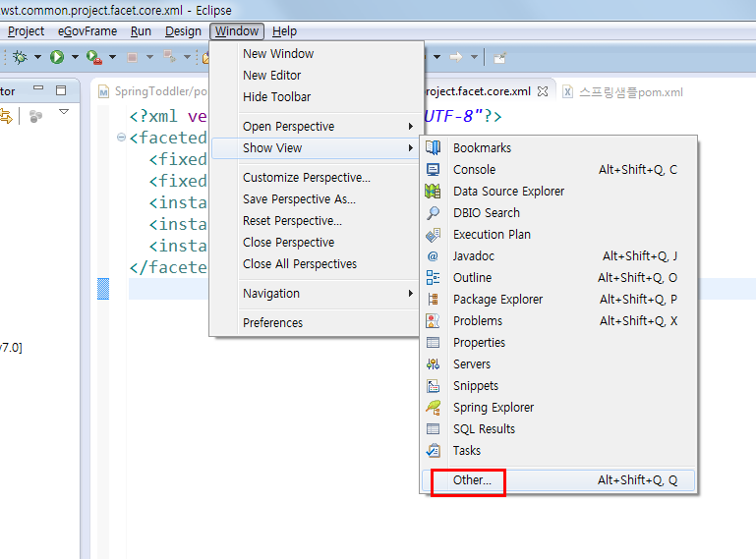756x559 pixels.
Task: Maximize the left explorer panel
Action: tap(61, 90)
